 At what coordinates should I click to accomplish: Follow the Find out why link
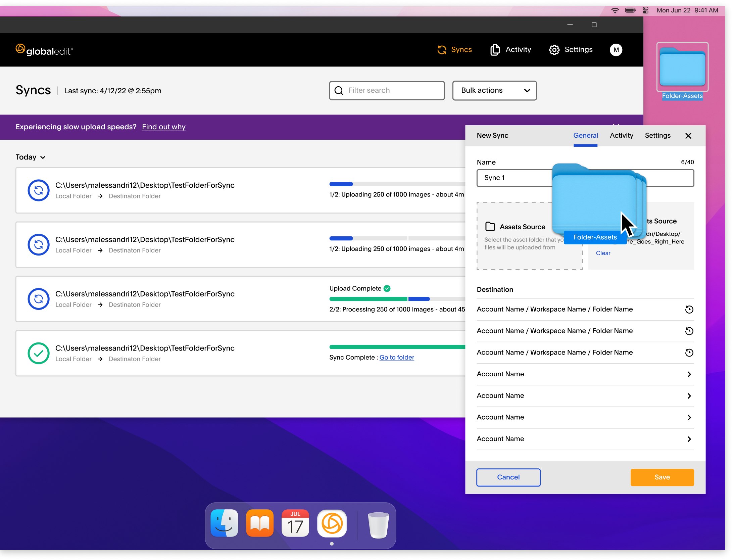(x=163, y=127)
